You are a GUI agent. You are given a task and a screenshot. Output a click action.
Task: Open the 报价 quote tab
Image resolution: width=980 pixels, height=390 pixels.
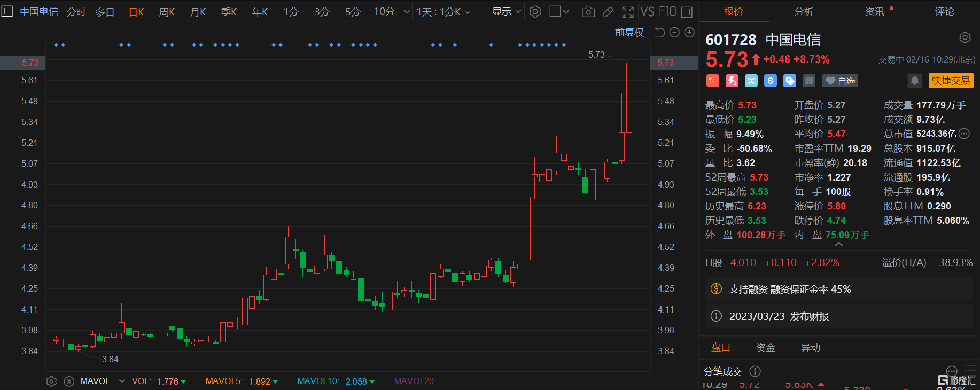(x=734, y=12)
